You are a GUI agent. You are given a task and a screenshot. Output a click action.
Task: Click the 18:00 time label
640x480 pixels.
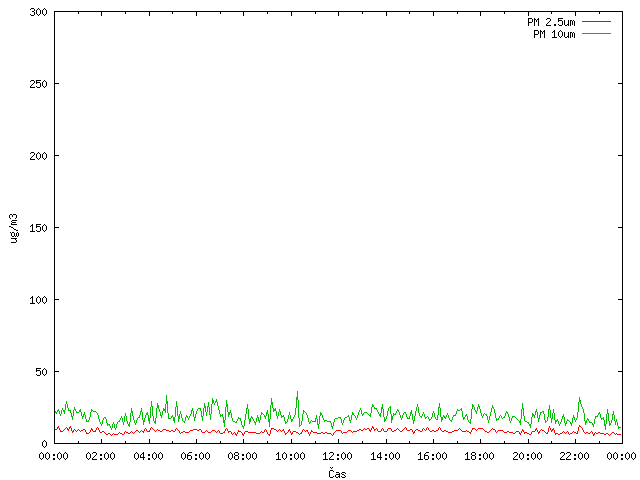tap(480, 456)
